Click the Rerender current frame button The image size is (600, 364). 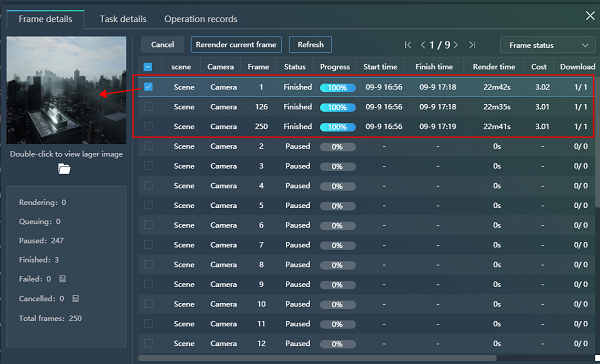pos(236,44)
